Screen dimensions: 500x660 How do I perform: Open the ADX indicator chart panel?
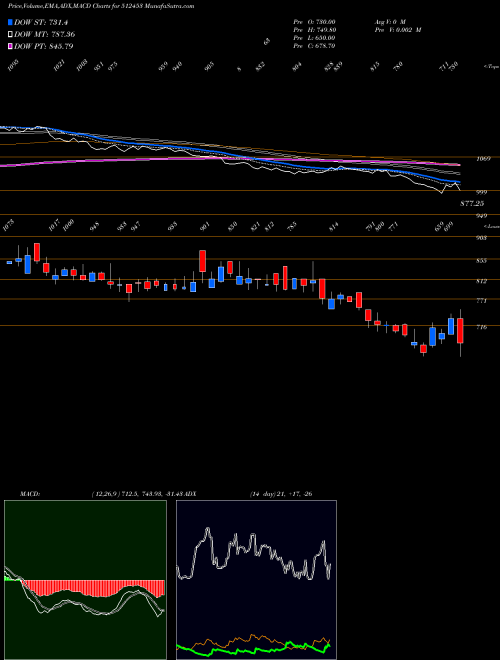[256, 580]
